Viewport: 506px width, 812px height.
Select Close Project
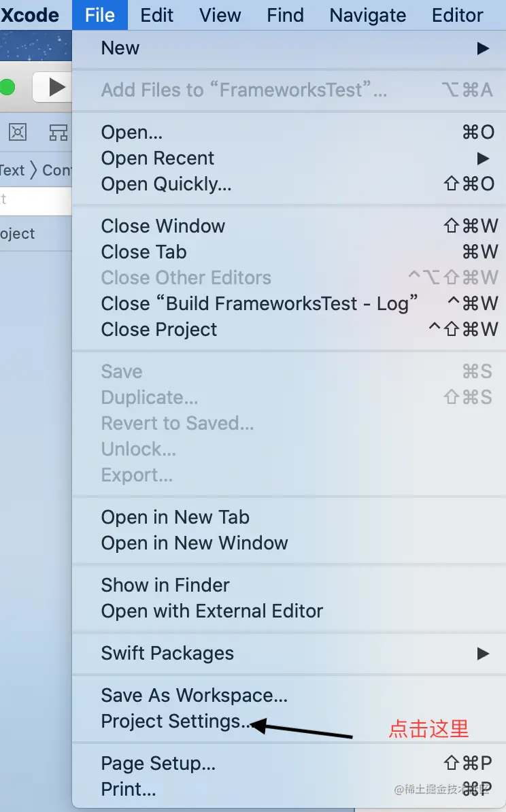coord(159,330)
